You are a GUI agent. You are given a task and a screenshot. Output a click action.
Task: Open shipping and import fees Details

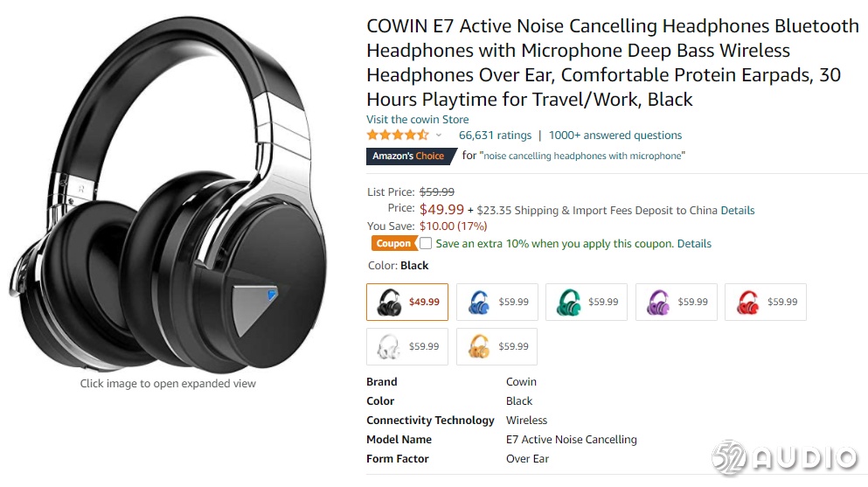pyautogui.click(x=737, y=211)
